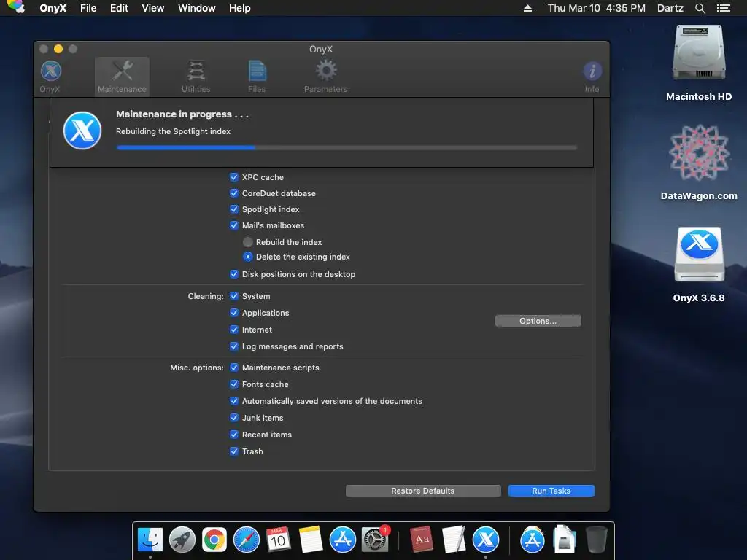Open the OnyX application menu
Screen dimensions: 747x560
(x=53, y=8)
